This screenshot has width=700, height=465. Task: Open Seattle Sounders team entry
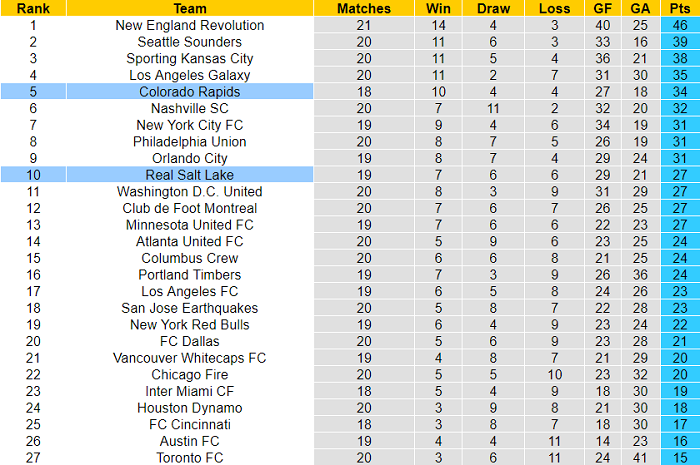[190, 42]
